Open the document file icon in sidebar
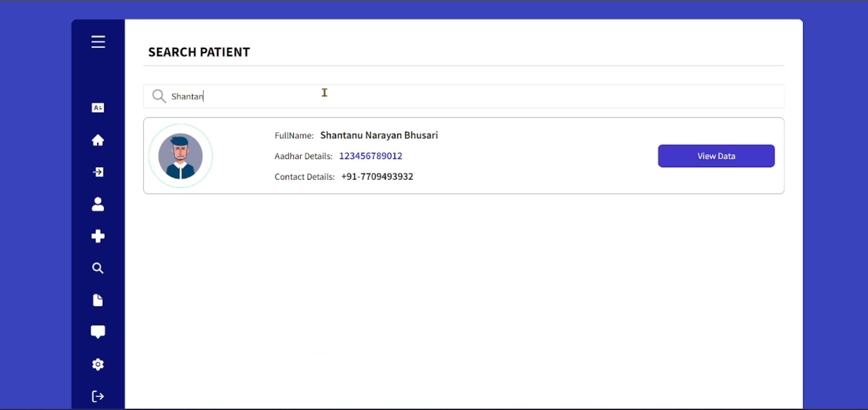This screenshot has width=868, height=410. (x=98, y=300)
